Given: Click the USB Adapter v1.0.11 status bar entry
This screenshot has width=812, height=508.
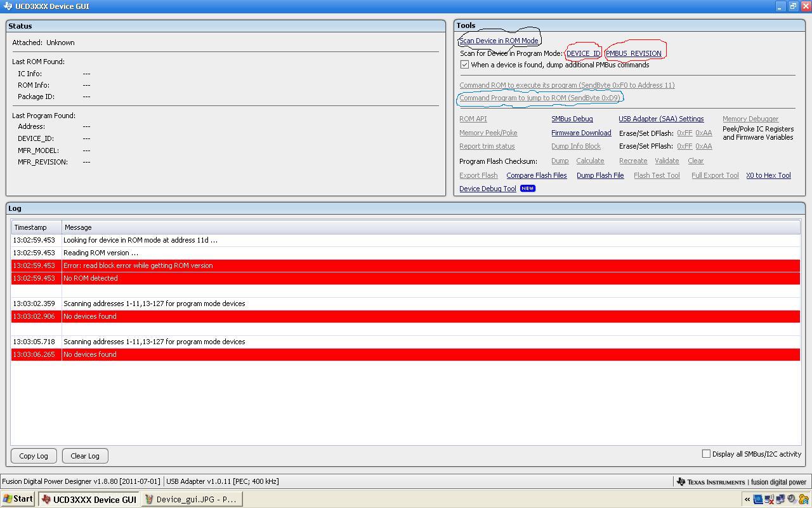Looking at the screenshot, I should (x=222, y=481).
